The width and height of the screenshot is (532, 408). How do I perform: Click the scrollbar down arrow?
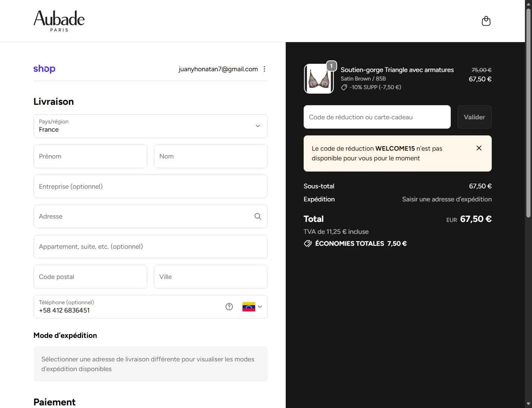528,404
